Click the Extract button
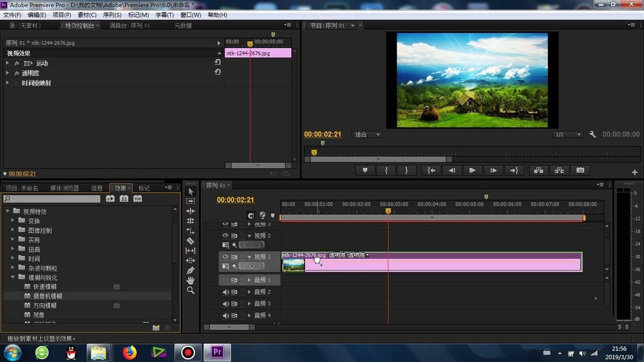This screenshot has width=644, height=362. [560, 171]
